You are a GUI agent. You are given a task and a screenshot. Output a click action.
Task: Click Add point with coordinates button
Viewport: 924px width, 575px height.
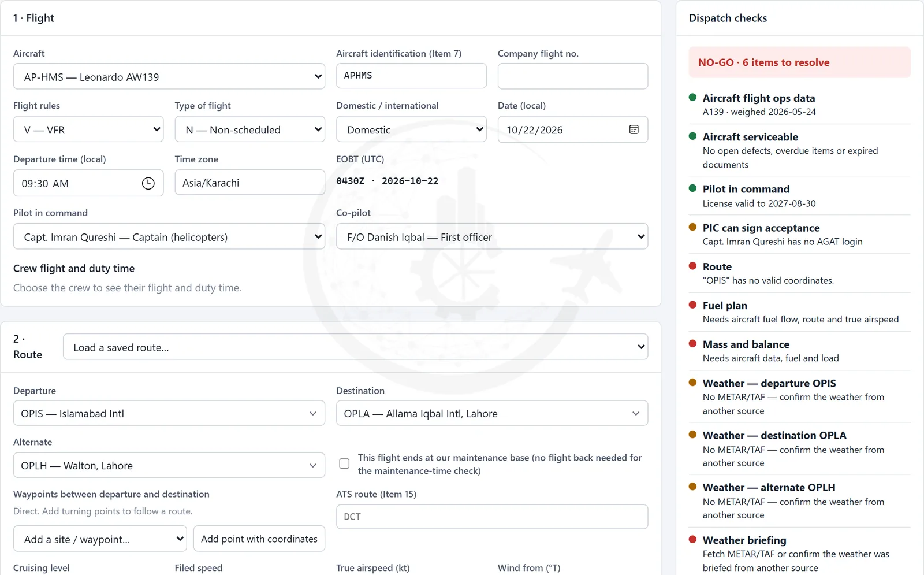pos(259,539)
